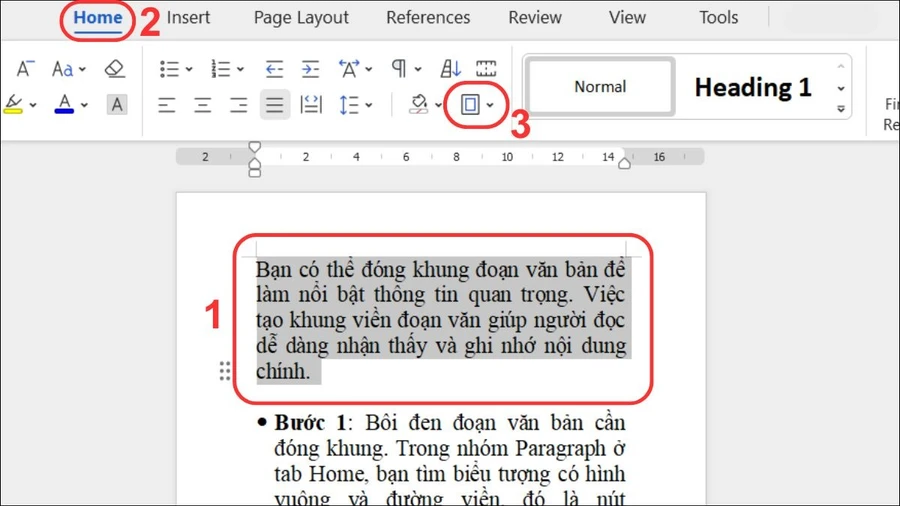This screenshot has height=506, width=900.
Task: Open the line spacing dropdown arrow
Action: tap(369, 105)
